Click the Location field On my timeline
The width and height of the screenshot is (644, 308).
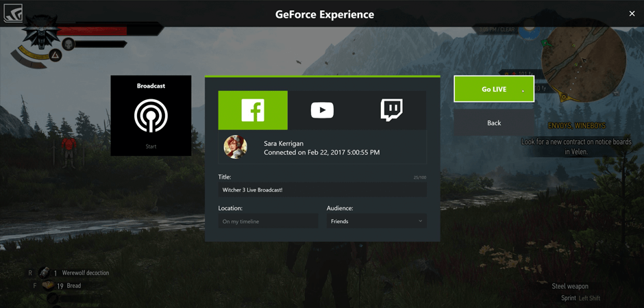[x=268, y=221]
